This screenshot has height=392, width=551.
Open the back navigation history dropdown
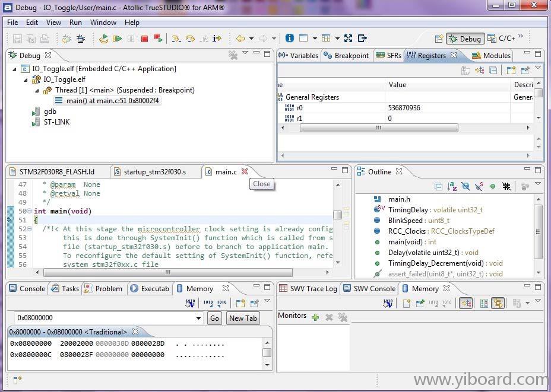click(251, 39)
